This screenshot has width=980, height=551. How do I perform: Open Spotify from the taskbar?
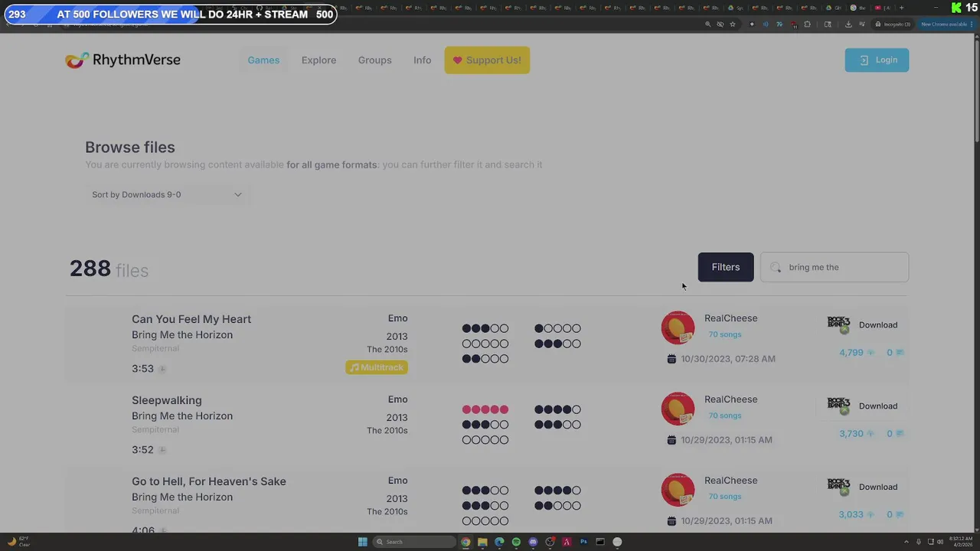click(516, 542)
